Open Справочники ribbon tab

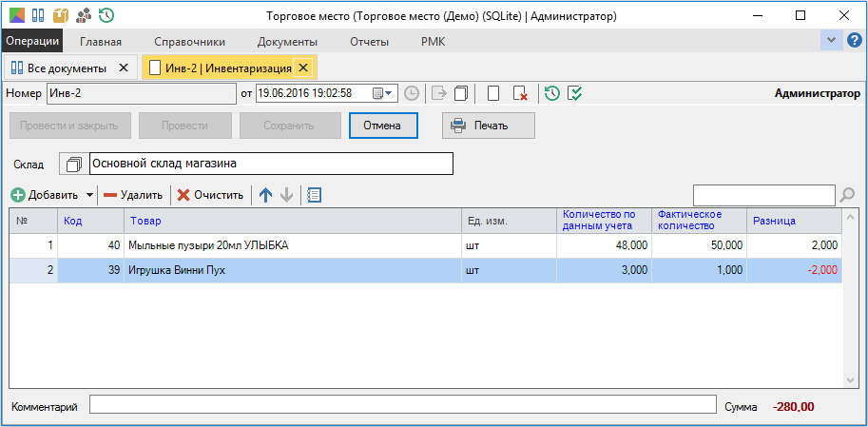(190, 42)
